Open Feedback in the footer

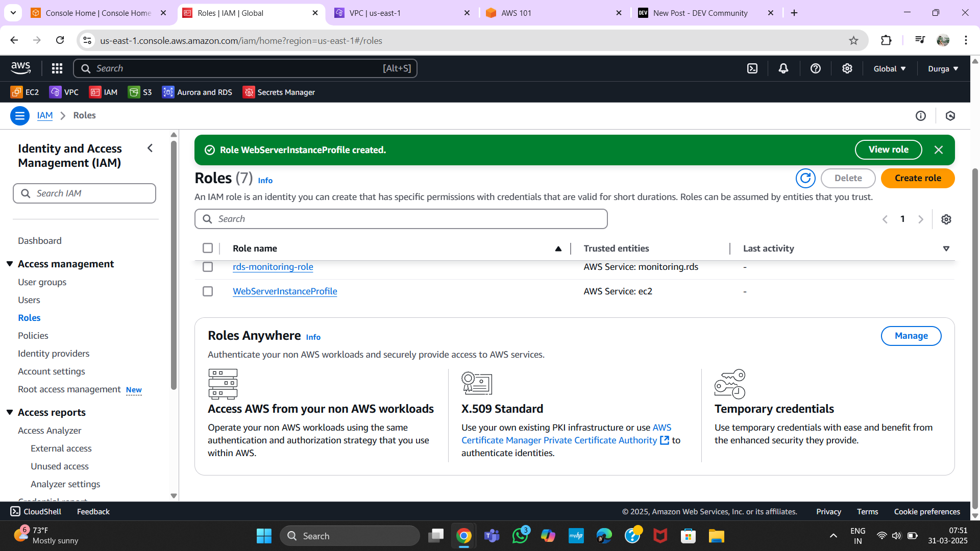tap(93, 511)
